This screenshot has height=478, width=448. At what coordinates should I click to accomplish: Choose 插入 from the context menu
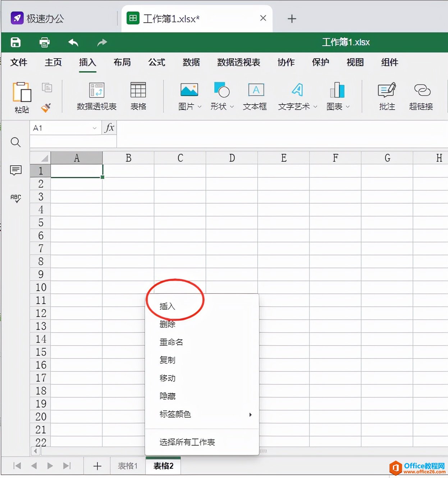pyautogui.click(x=168, y=306)
